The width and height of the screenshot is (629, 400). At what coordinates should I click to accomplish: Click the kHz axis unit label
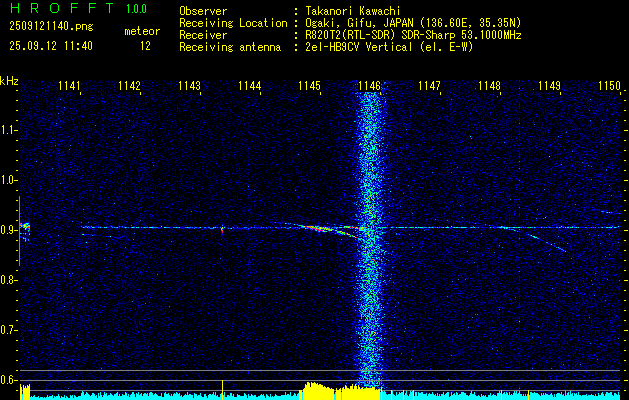tap(9, 81)
